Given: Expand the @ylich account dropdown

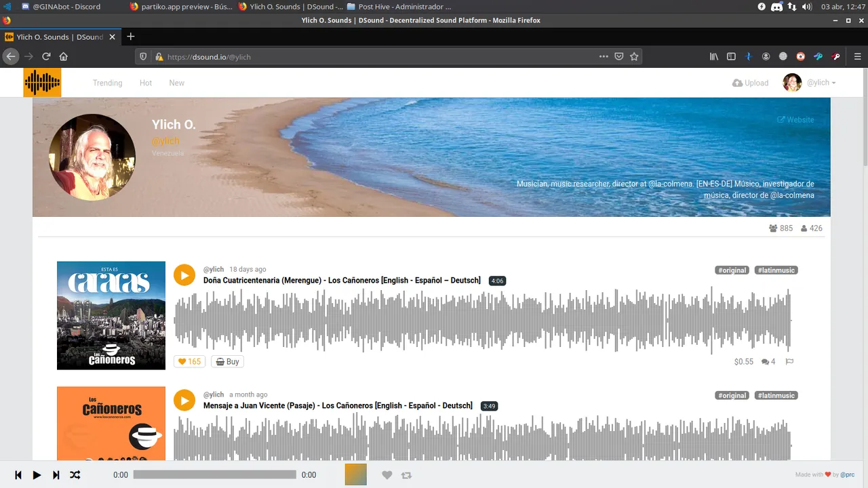Looking at the screenshot, I should click(x=821, y=83).
